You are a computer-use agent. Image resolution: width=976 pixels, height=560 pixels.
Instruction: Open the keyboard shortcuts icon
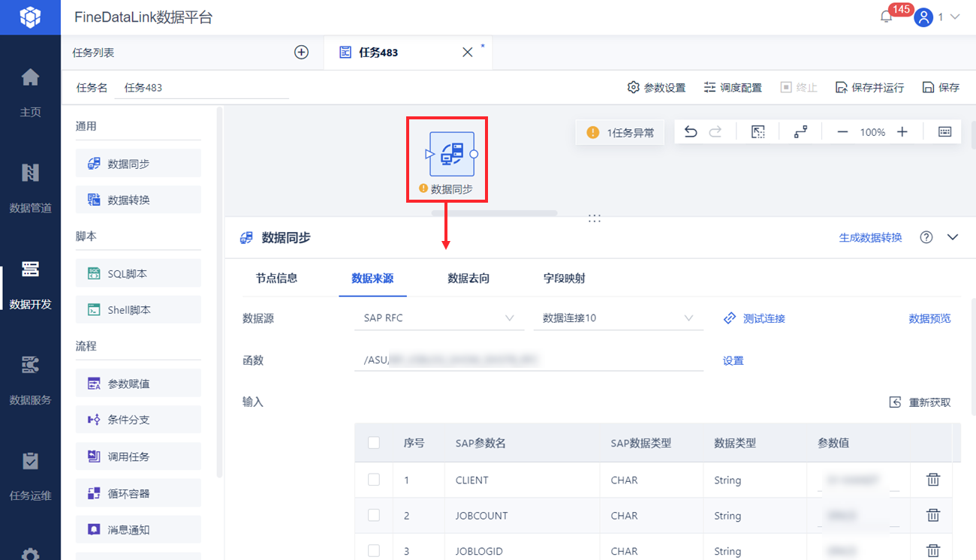pyautogui.click(x=945, y=132)
